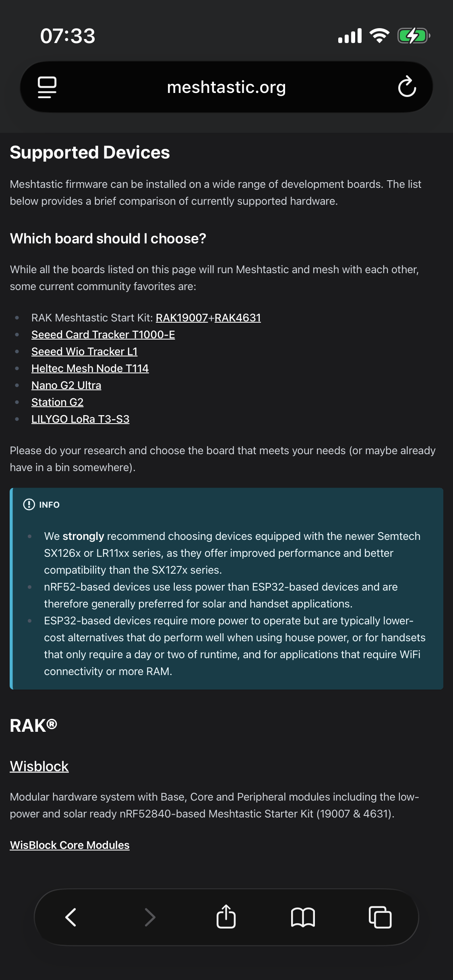Open Seeed Wio Tracker L1 link

[85, 352]
